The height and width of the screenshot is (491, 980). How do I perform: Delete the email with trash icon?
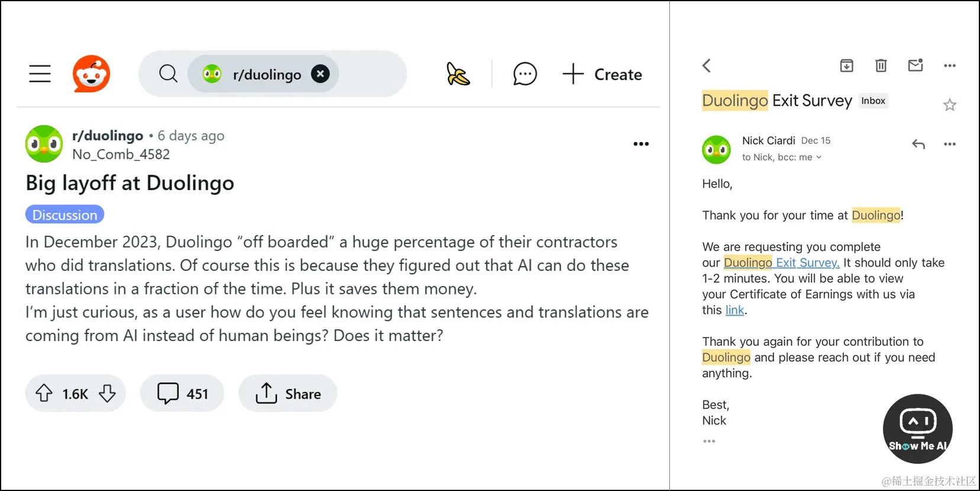(881, 66)
